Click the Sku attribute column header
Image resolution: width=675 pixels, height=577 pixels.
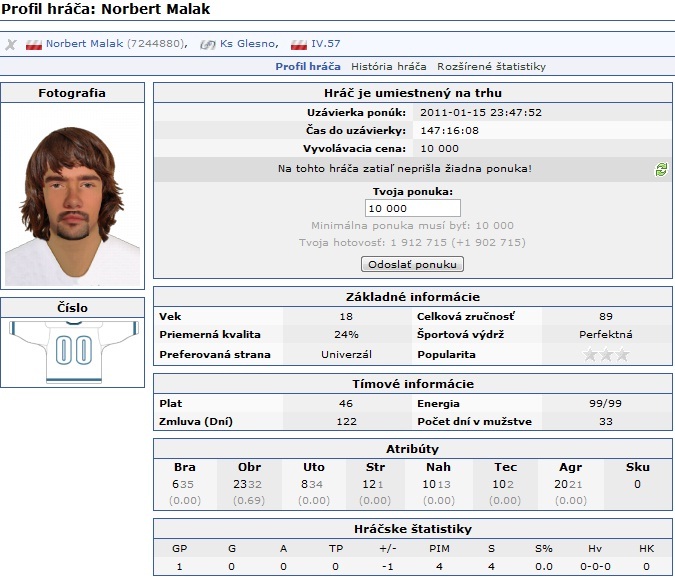pyautogui.click(x=638, y=467)
